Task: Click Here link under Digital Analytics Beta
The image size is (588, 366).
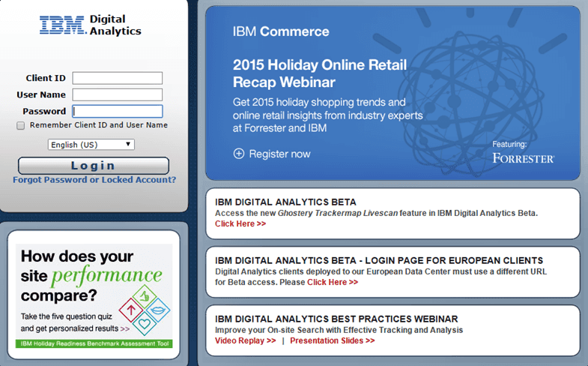Action: pyautogui.click(x=240, y=223)
